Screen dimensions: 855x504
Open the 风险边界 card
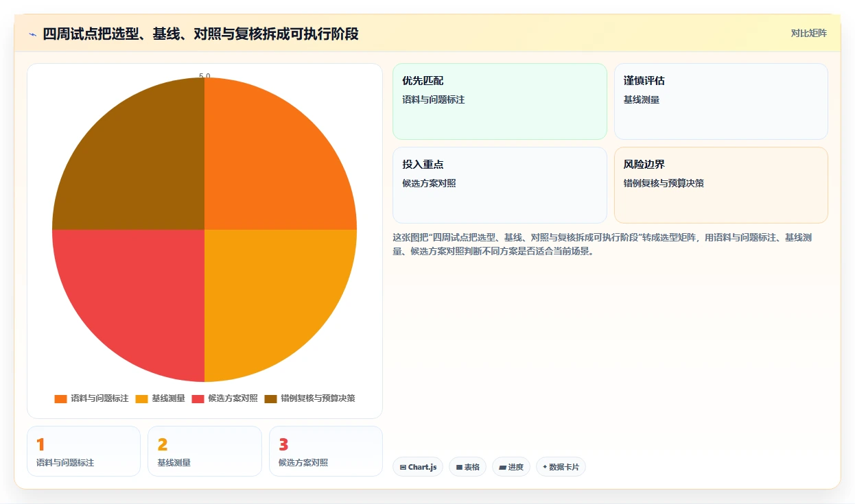pos(721,185)
